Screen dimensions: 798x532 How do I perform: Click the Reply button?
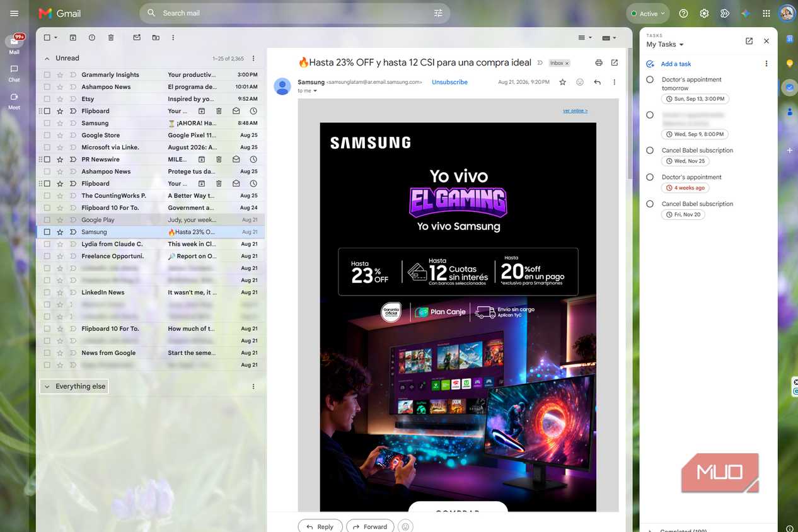point(320,526)
